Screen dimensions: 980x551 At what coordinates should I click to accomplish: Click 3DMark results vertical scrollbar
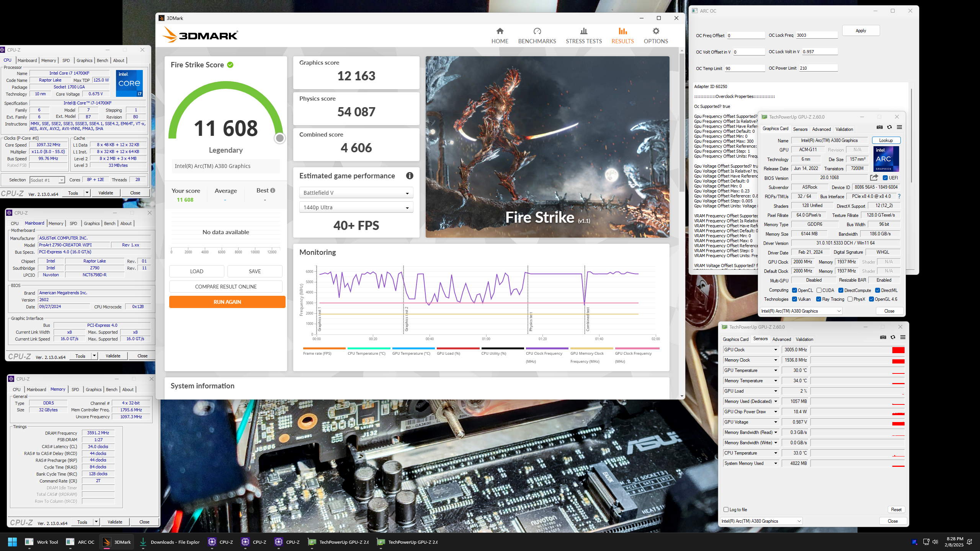pyautogui.click(x=681, y=122)
